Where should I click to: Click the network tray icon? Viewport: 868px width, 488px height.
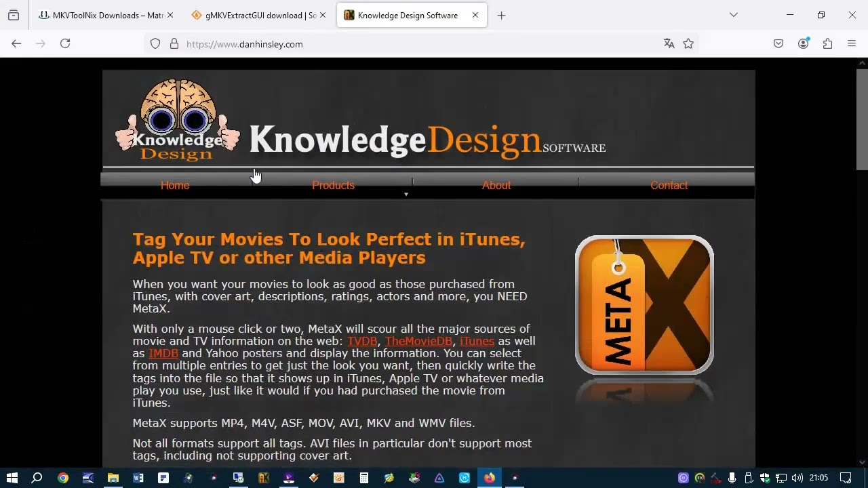point(781,478)
